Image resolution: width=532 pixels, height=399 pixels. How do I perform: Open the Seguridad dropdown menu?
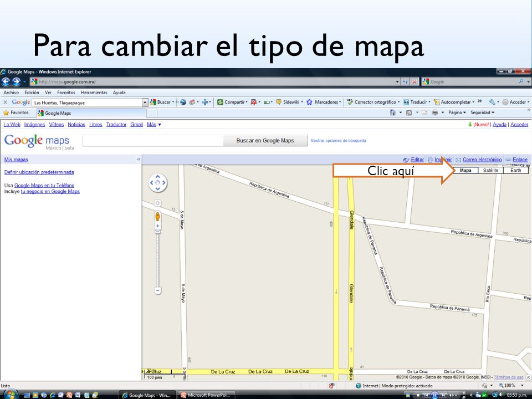tap(482, 112)
